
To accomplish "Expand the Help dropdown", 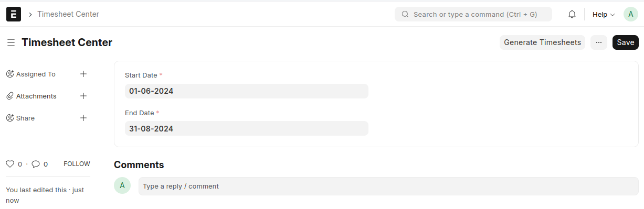I will (x=604, y=14).
